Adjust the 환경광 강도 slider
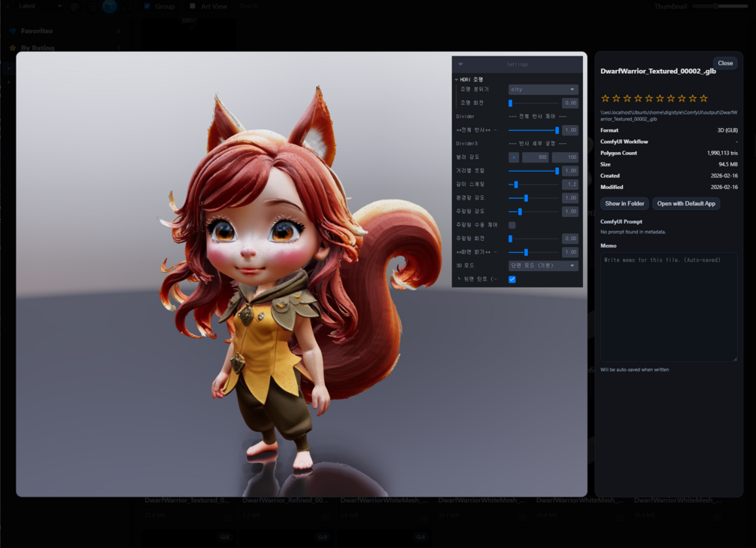This screenshot has height=548, width=756. (x=534, y=198)
